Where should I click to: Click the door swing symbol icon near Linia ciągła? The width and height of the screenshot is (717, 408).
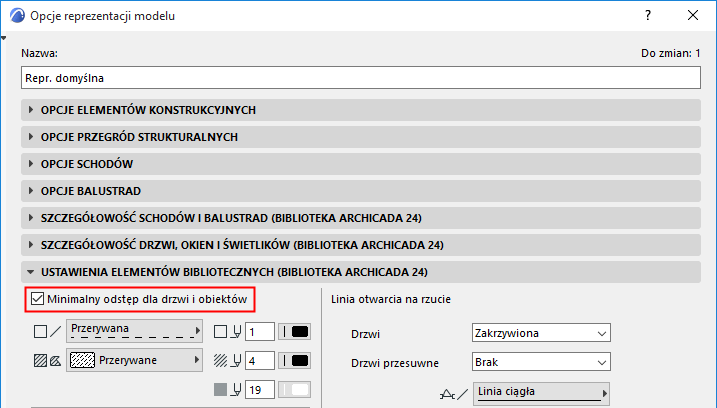(x=447, y=394)
